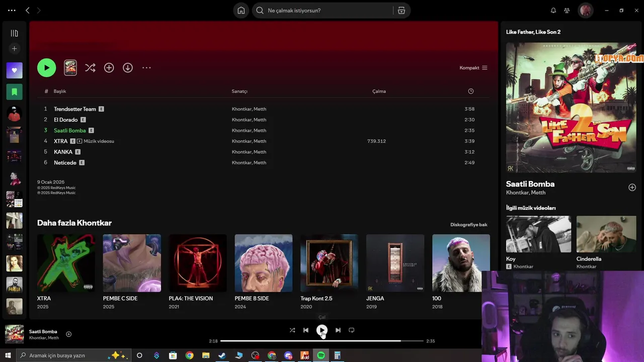
Task: Open PLA4: THE VISION album card
Action: click(198, 272)
